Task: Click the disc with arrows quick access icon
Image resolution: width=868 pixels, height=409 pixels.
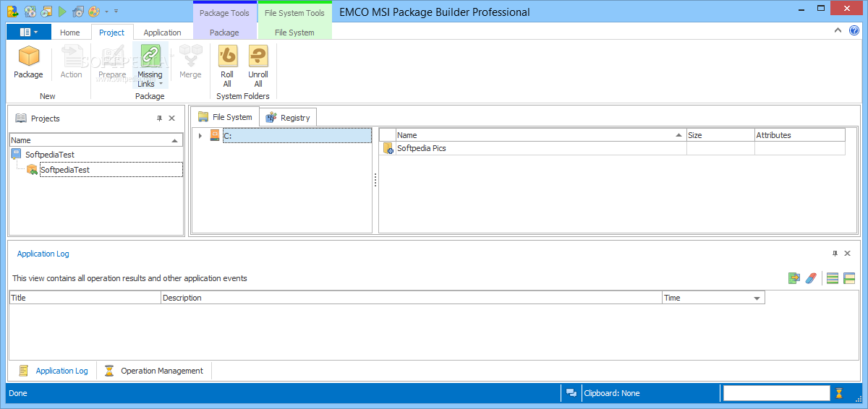Action: click(x=30, y=12)
